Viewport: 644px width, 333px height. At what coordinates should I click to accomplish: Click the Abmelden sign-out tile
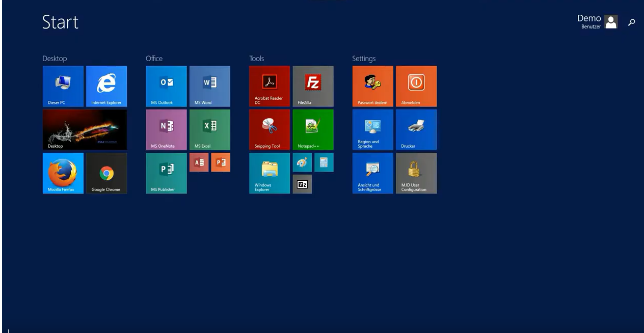pyautogui.click(x=416, y=86)
